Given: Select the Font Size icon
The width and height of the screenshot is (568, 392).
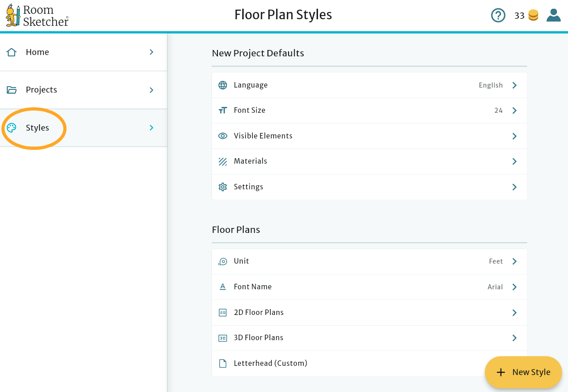Looking at the screenshot, I should tap(223, 110).
